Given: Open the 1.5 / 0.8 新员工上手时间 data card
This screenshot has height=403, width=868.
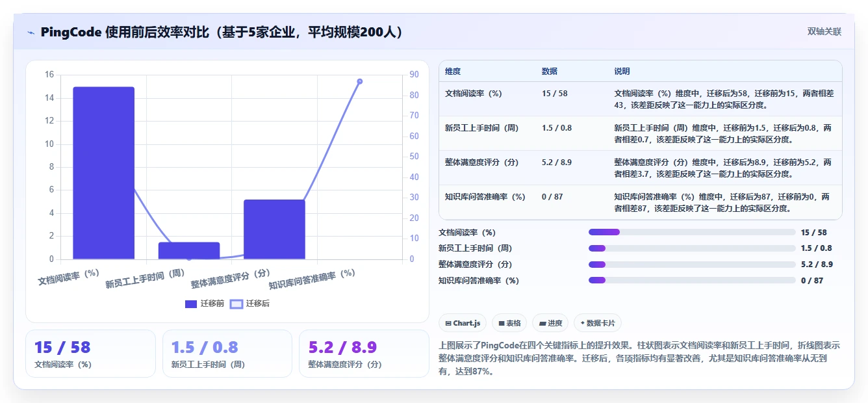Looking at the screenshot, I should 227,354.
